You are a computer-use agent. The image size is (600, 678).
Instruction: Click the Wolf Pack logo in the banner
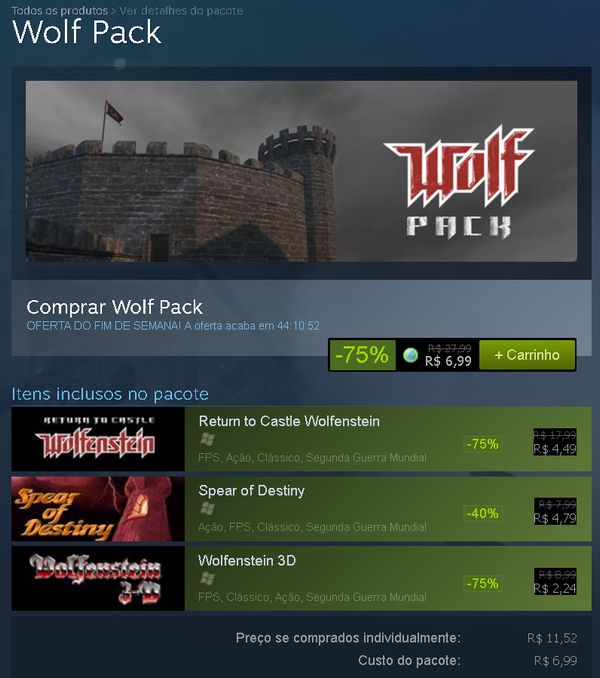(460, 182)
